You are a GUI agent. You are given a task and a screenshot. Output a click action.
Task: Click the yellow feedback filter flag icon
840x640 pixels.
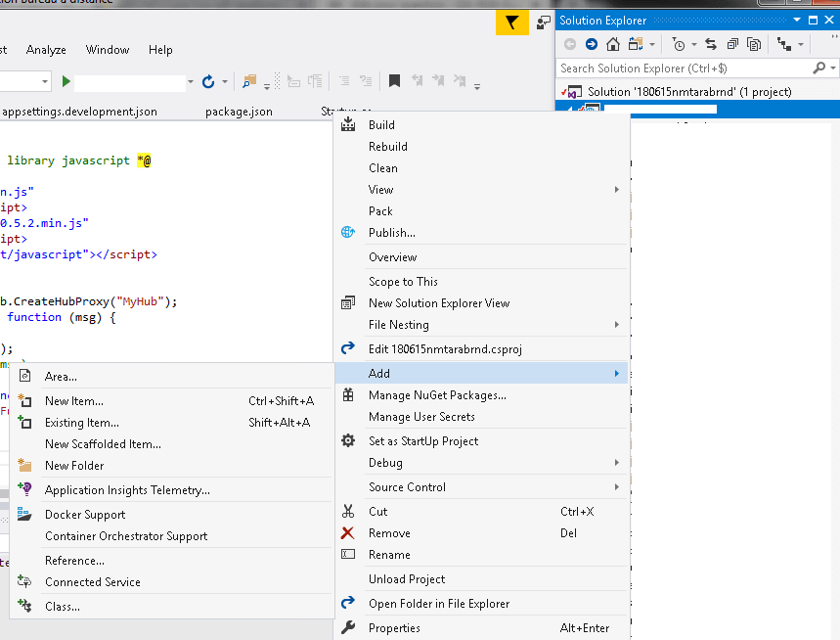(511, 23)
